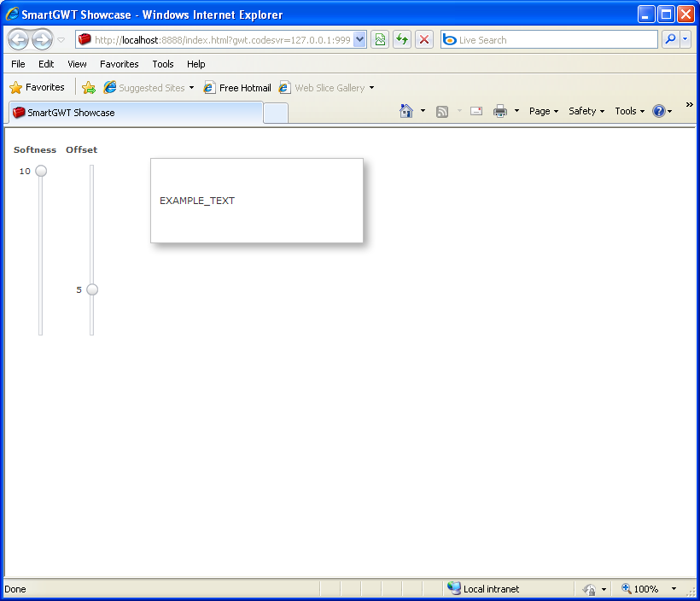Click the browser Forward arrow button
The height and width of the screenshot is (601, 700).
pyautogui.click(x=43, y=40)
